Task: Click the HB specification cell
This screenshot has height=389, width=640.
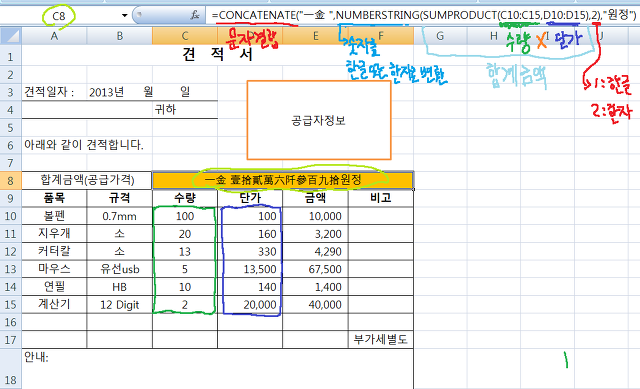Action: [120, 287]
